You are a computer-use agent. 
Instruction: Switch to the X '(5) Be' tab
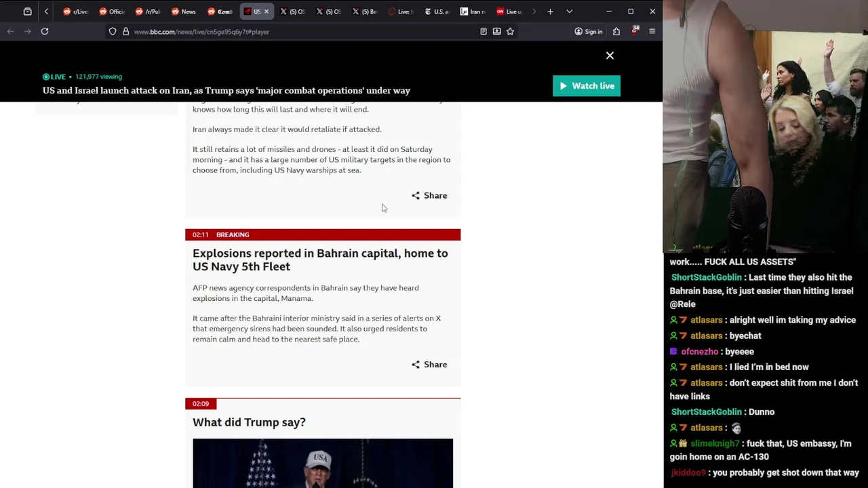364,12
